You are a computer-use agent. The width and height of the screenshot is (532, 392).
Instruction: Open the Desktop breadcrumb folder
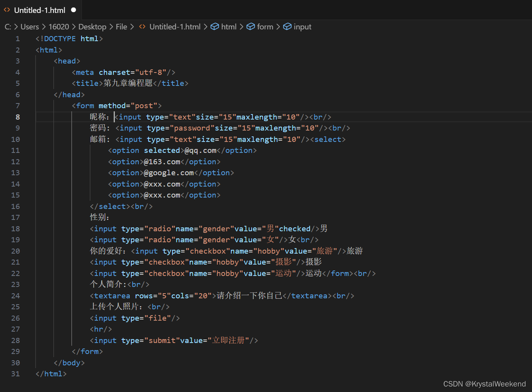pyautogui.click(x=93, y=27)
